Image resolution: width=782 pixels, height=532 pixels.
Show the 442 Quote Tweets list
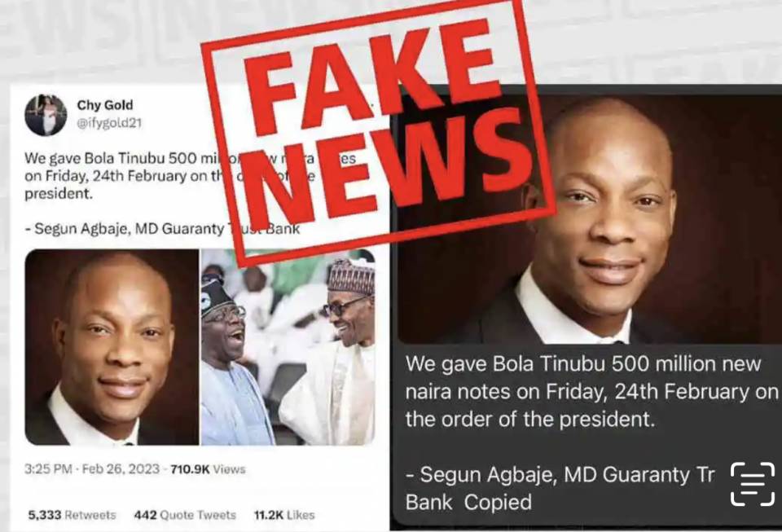(x=185, y=515)
